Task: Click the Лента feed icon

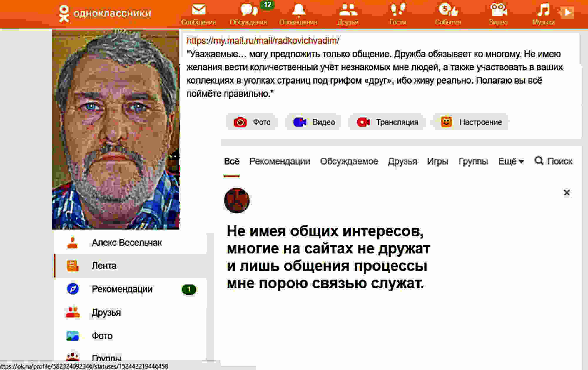Action: (72, 266)
